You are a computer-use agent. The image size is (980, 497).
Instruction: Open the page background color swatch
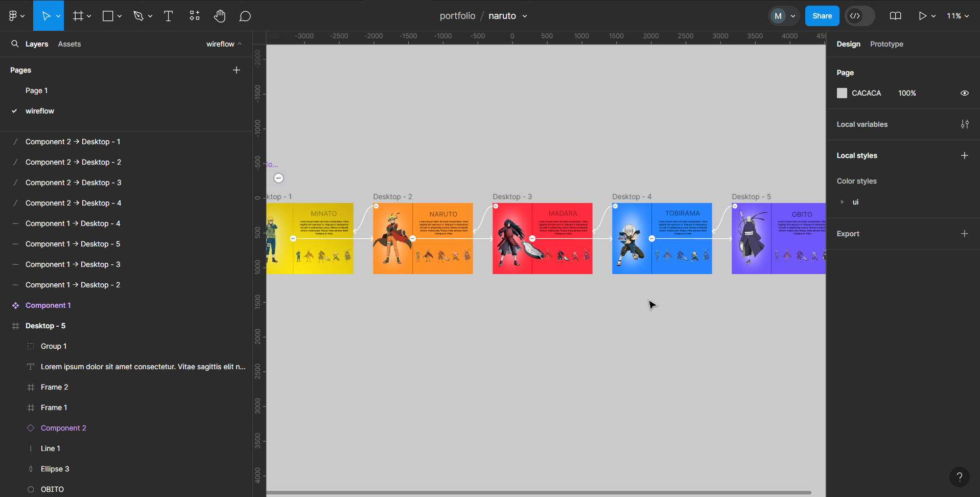842,93
